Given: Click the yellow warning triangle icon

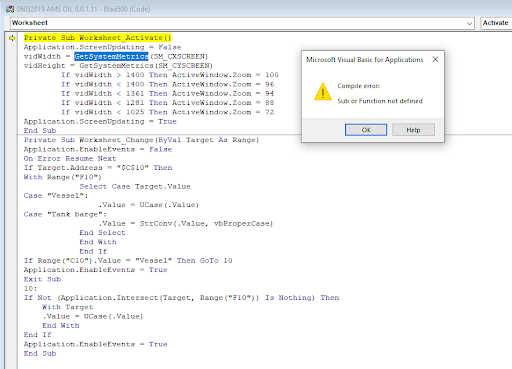Looking at the screenshot, I should (x=322, y=92).
